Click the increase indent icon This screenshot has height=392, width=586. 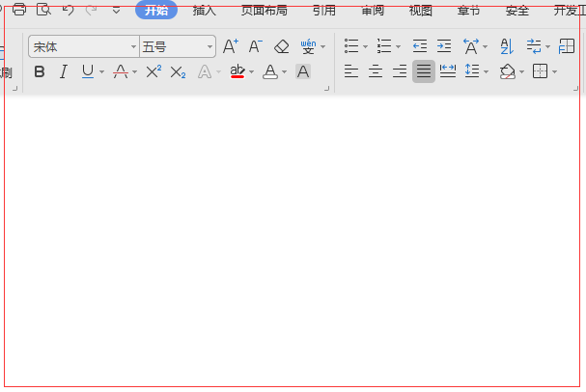coord(444,46)
